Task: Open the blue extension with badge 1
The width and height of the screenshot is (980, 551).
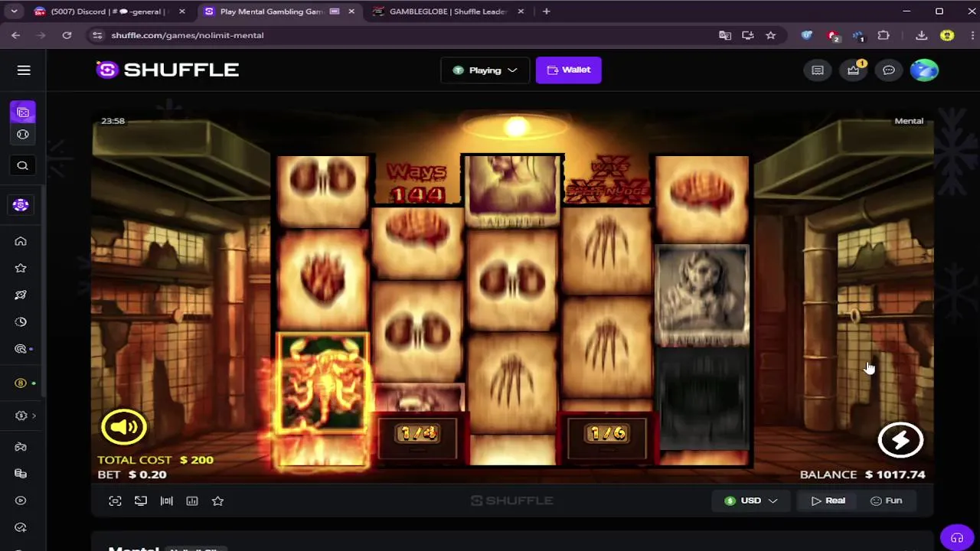Action: pyautogui.click(x=857, y=35)
